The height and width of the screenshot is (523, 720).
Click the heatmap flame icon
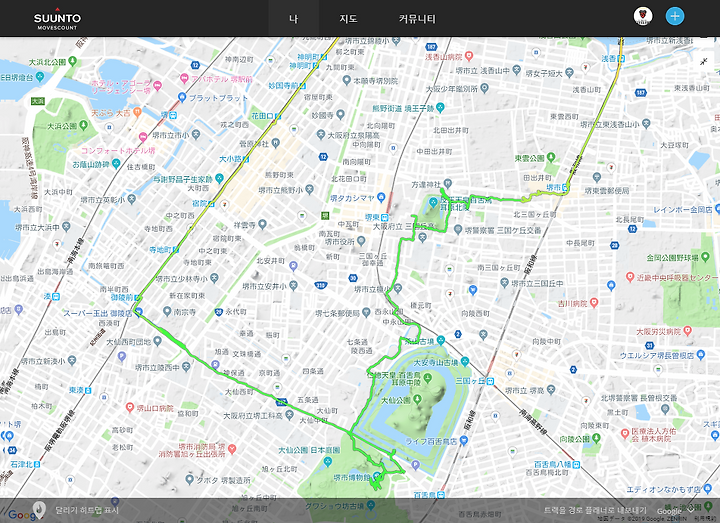coord(40,509)
